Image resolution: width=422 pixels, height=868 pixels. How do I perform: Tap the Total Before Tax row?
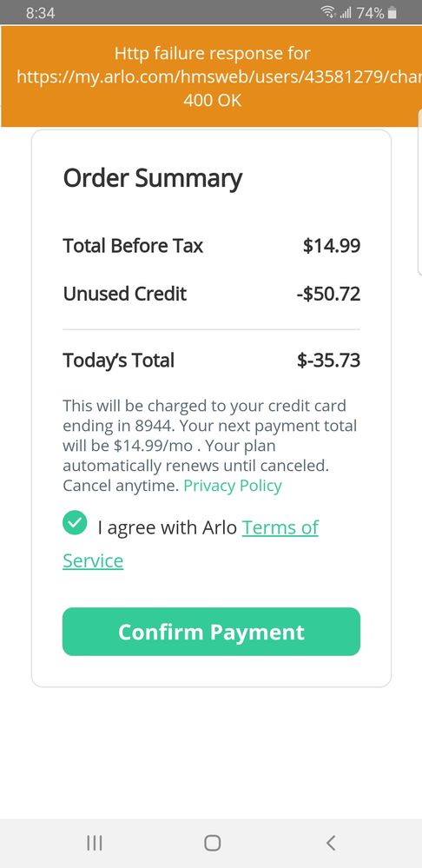pos(211,245)
